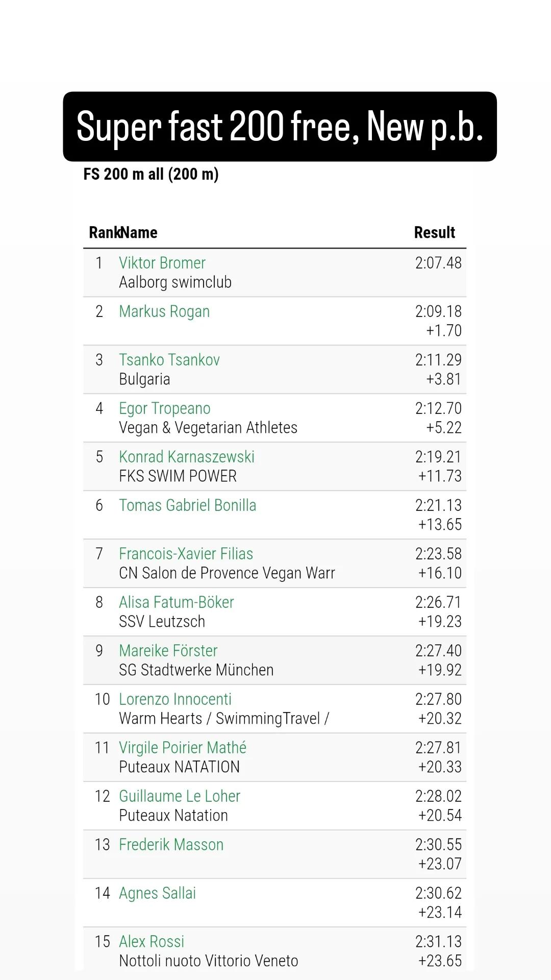Click the 'FS 200 m all' heading
Viewport: 551px width, 980px height.
pyautogui.click(x=151, y=174)
